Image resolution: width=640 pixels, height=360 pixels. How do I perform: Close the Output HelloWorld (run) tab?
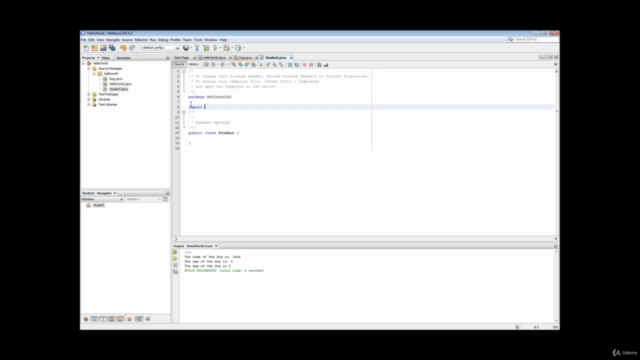tap(216, 246)
